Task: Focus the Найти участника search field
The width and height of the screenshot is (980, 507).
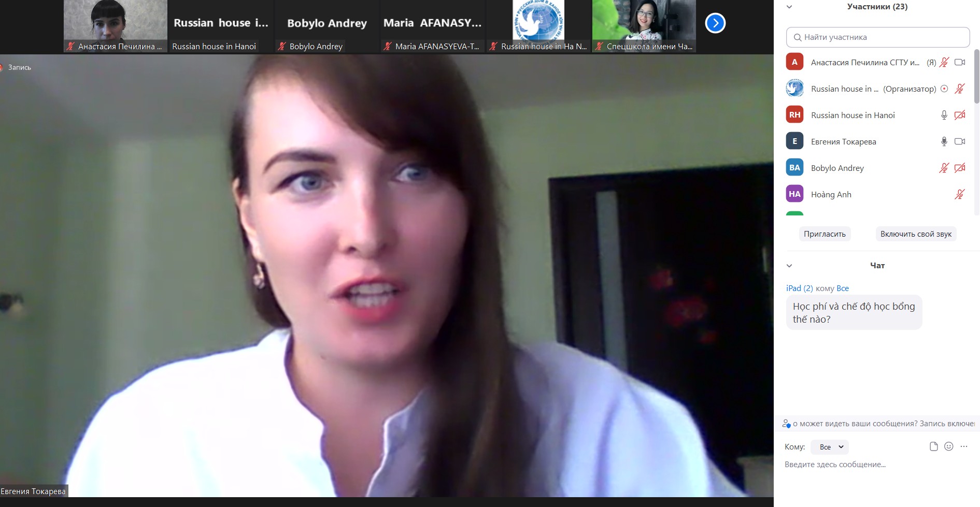Action: (x=878, y=37)
